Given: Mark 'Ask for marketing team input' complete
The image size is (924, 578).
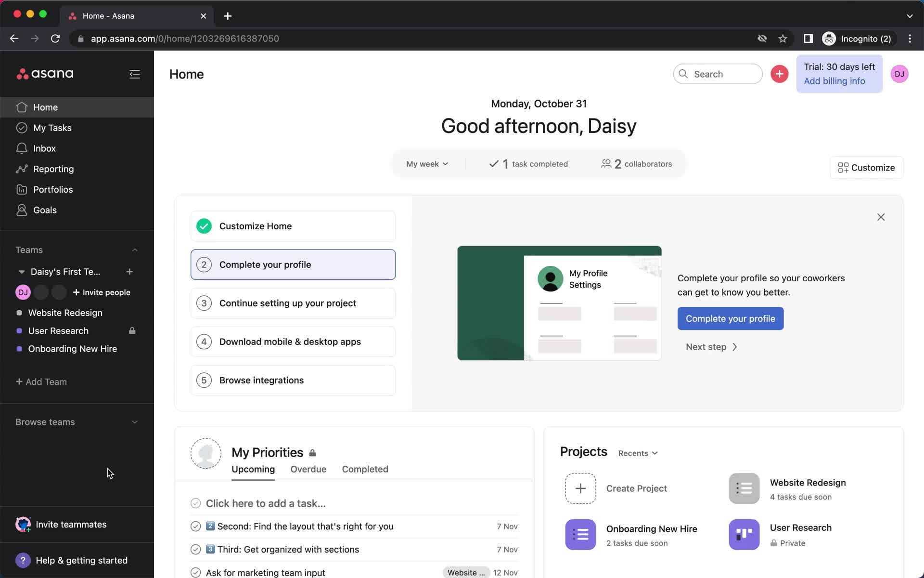Looking at the screenshot, I should click(195, 573).
